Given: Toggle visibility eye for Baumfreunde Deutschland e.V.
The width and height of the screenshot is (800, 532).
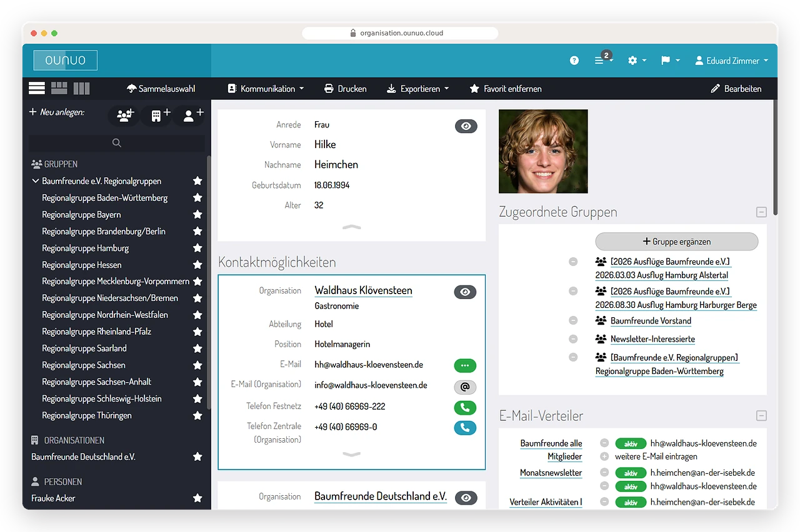Looking at the screenshot, I should point(465,498).
